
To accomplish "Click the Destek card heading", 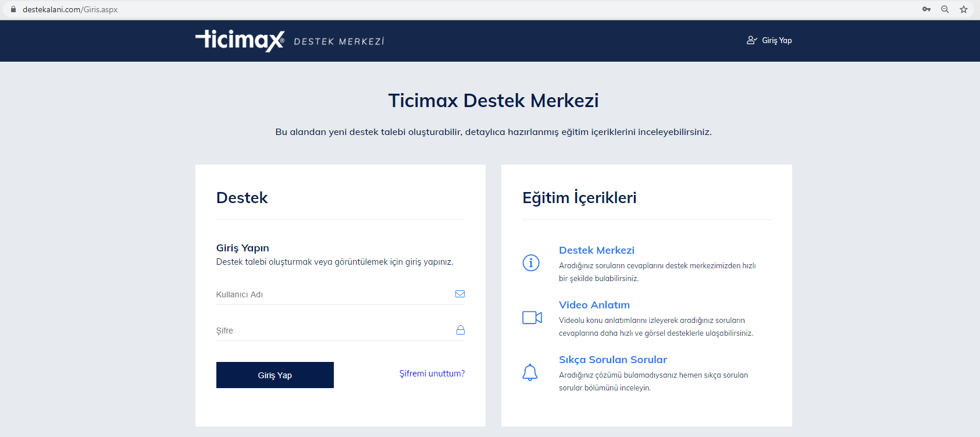I will [242, 198].
